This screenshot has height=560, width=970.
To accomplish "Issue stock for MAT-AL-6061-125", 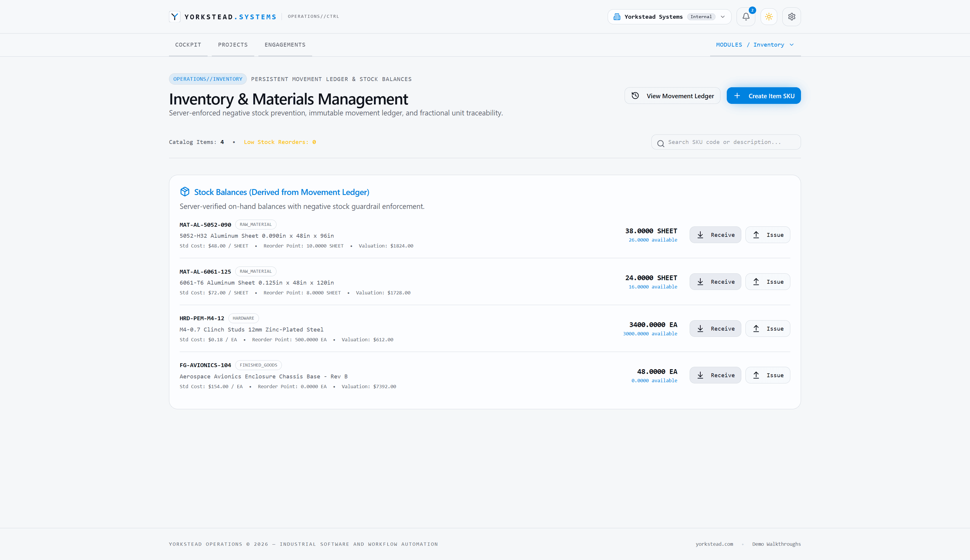I will point(767,282).
